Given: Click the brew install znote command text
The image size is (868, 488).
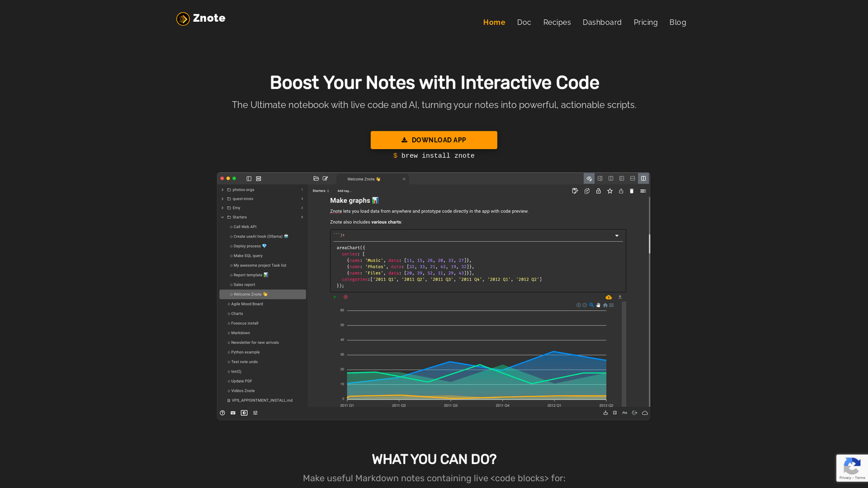Looking at the screenshot, I should coord(434,156).
